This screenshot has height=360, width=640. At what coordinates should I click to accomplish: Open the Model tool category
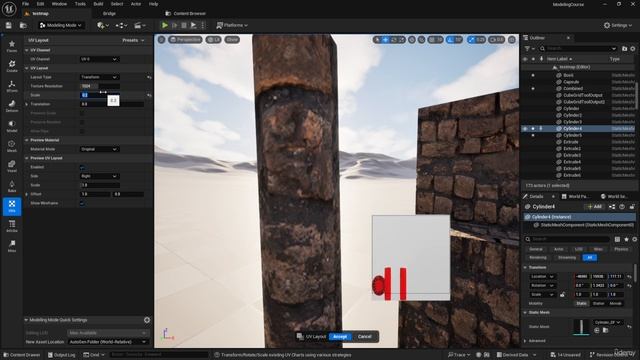pos(12,126)
